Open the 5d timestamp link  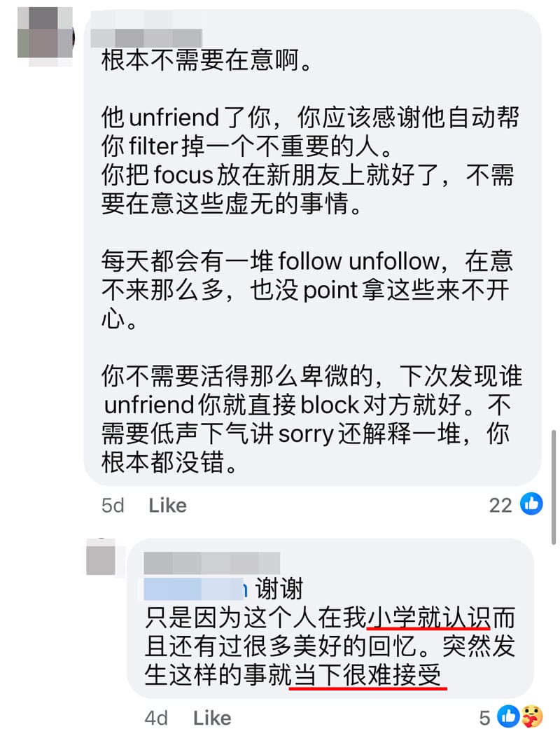[x=113, y=506]
